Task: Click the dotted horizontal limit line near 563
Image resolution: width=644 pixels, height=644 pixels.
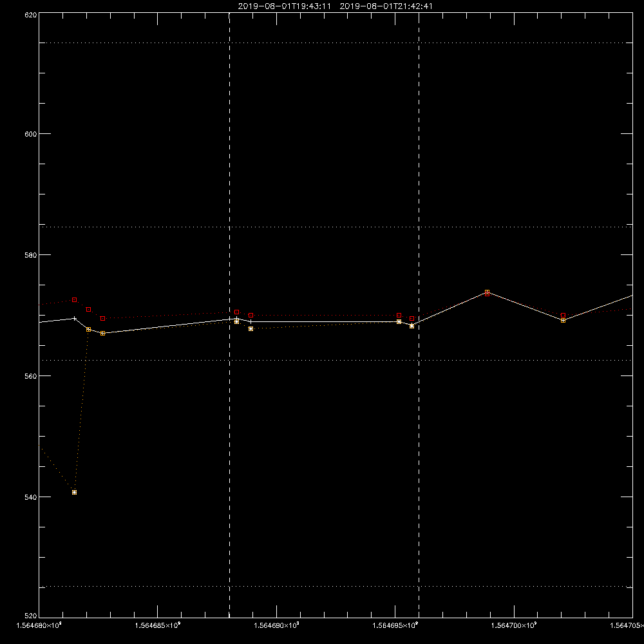Action: [336, 360]
